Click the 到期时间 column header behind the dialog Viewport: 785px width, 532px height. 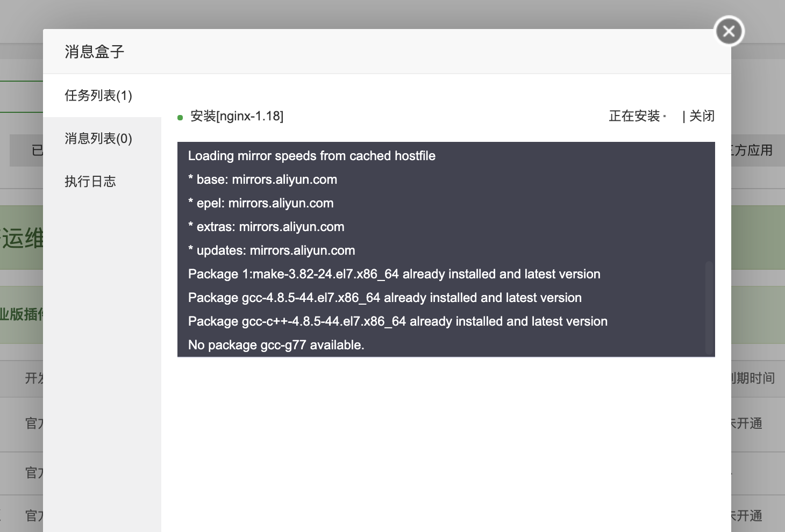[754, 378]
